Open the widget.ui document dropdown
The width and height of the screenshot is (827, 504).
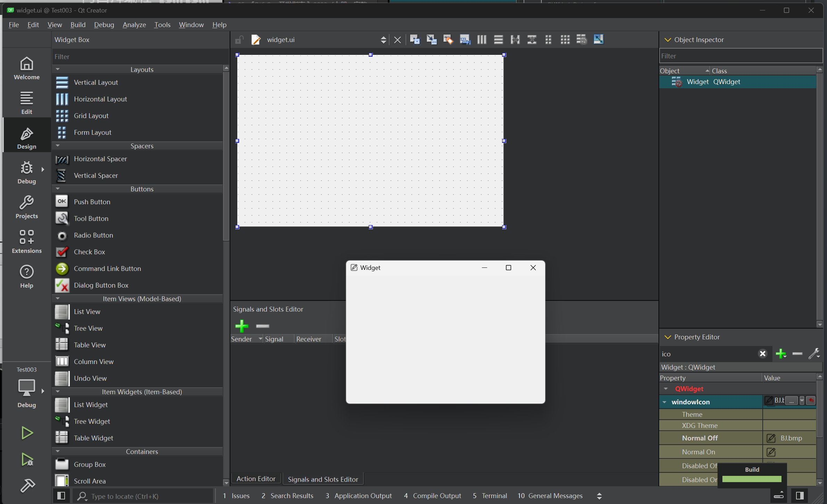383,40
